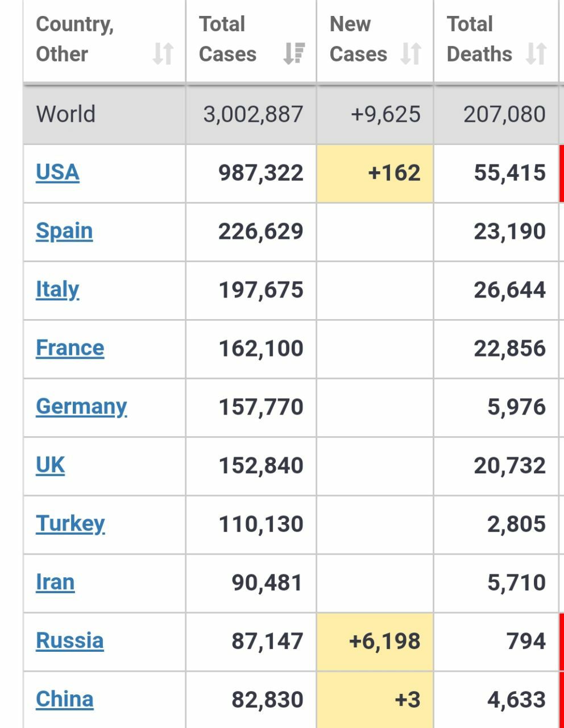Click the World total cases cell
Viewport: 564px width, 728px height.
(251, 114)
